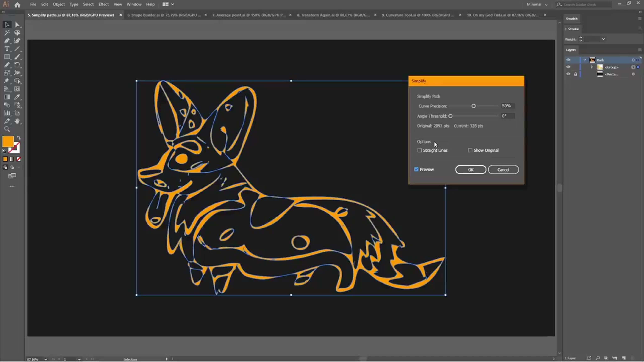The image size is (644, 362).
Task: Open the Minimal workspace dropdown
Action: pos(537,5)
